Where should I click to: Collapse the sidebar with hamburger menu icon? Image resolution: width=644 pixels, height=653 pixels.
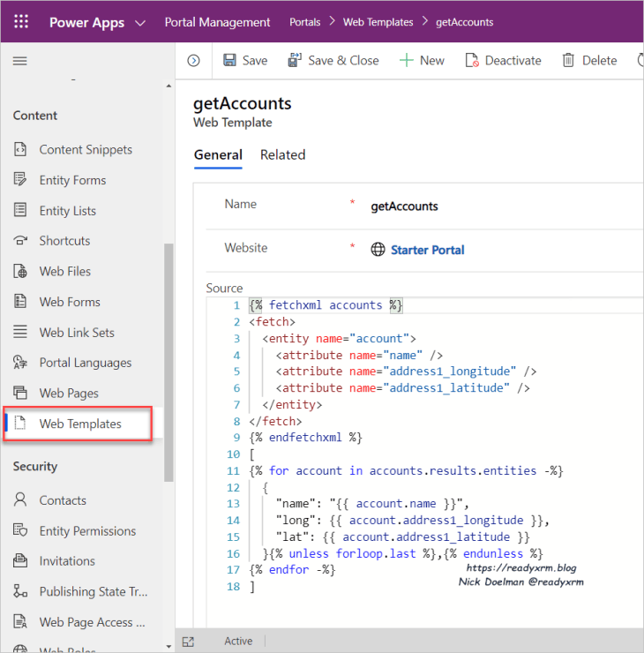(x=20, y=61)
